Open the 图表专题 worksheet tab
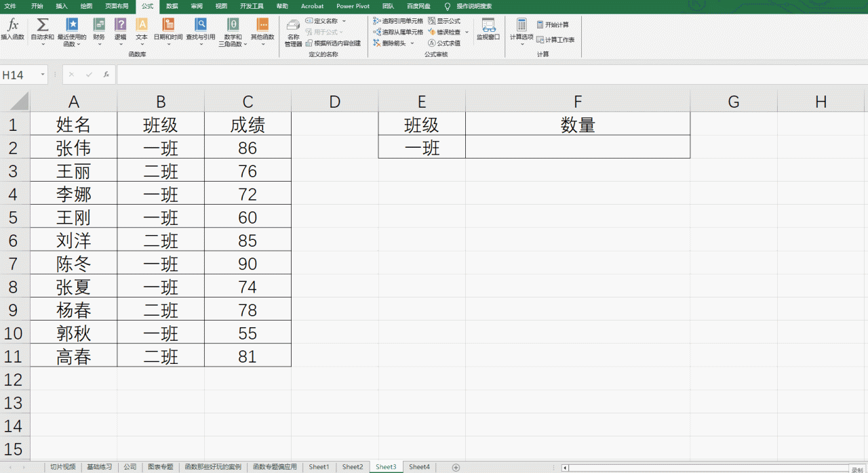 pyautogui.click(x=161, y=467)
